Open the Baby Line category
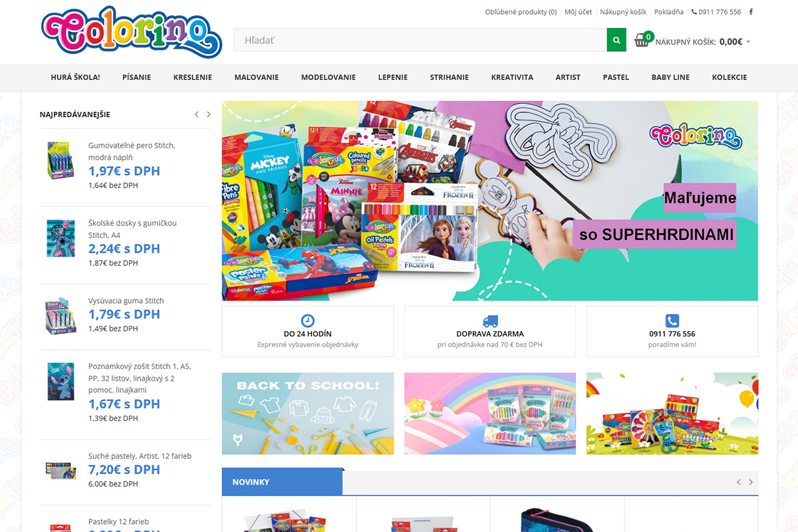This screenshot has width=798, height=532. click(670, 77)
